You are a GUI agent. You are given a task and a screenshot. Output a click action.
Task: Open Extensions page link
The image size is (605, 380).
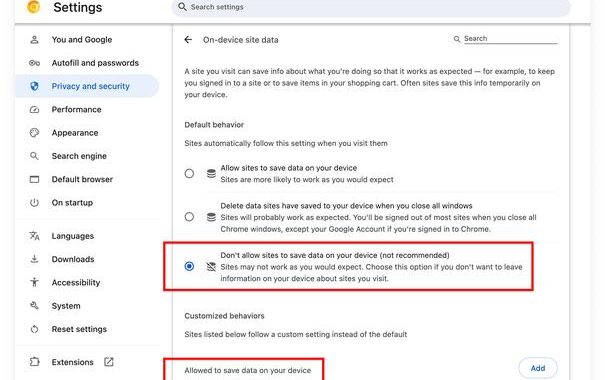[73, 362]
